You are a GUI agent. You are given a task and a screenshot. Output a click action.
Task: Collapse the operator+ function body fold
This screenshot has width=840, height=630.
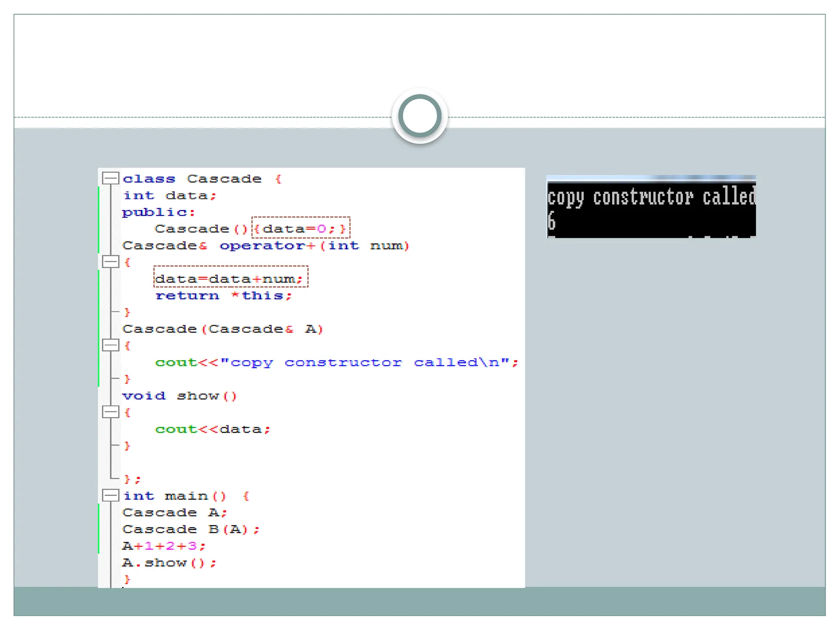[x=110, y=262]
